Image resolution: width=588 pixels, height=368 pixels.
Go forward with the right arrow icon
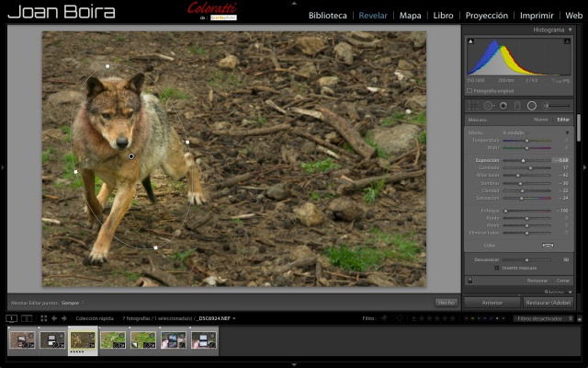click(x=63, y=318)
